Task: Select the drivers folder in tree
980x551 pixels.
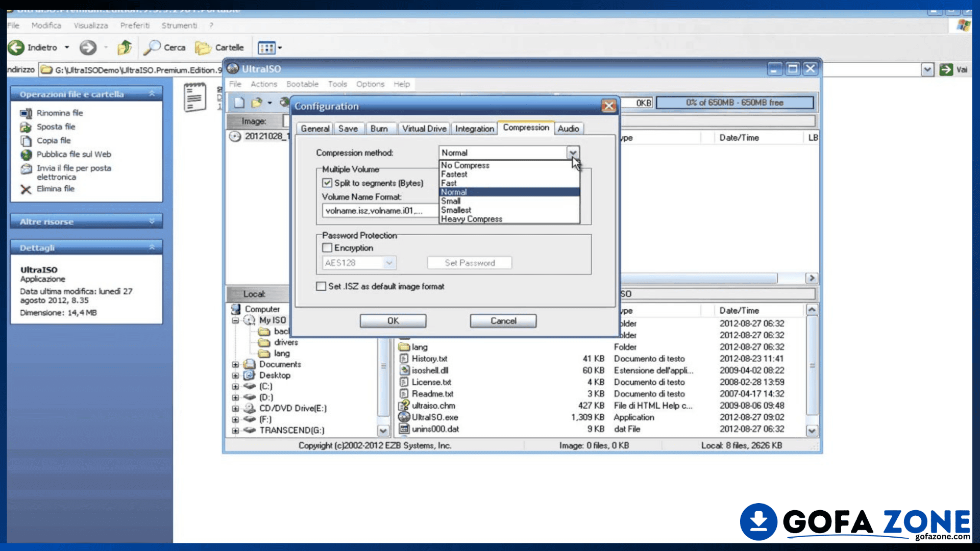Action: pyautogui.click(x=286, y=342)
